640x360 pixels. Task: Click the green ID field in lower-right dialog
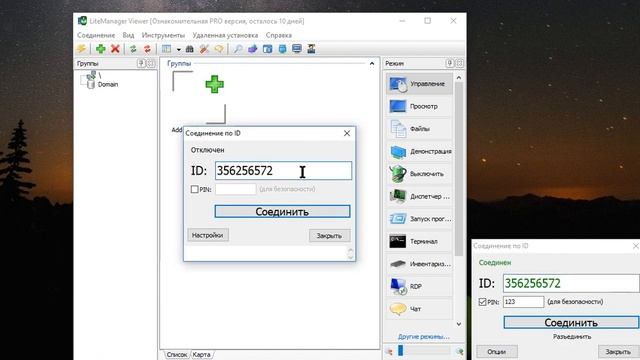pyautogui.click(x=571, y=283)
